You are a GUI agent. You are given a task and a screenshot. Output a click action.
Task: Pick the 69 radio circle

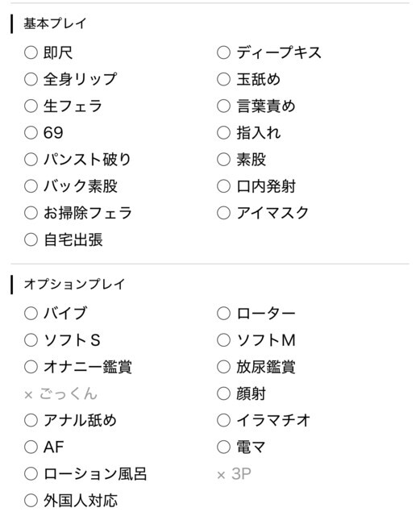pyautogui.click(x=31, y=132)
